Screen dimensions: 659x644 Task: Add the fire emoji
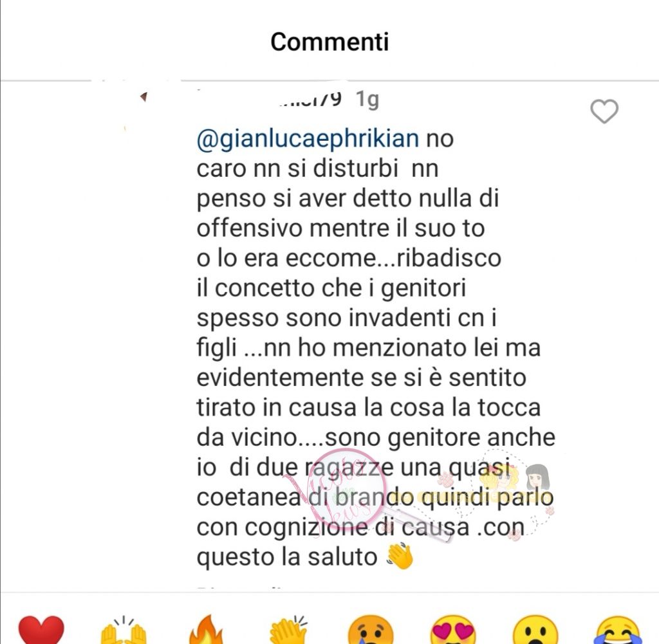tap(205, 629)
